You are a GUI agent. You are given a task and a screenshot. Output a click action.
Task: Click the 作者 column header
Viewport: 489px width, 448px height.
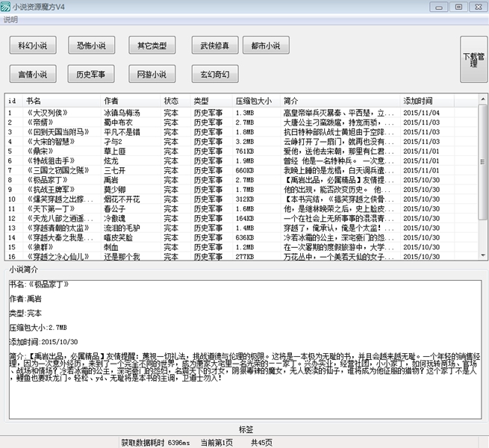(130, 101)
